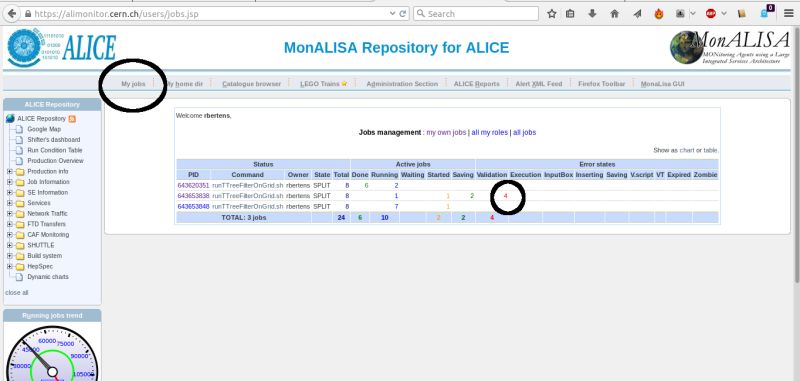This screenshot has height=381, width=800.
Task: Click the star next to LEGO Trains
Action: tap(344, 84)
